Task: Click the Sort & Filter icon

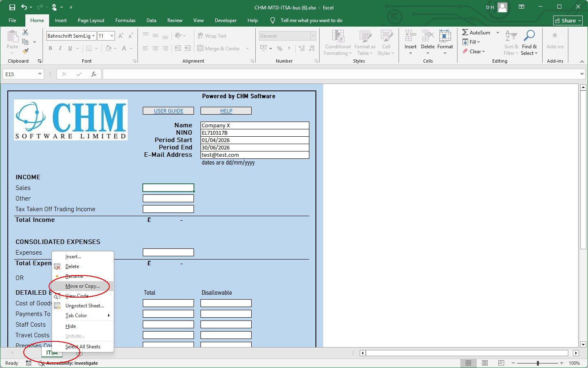Action: pyautogui.click(x=511, y=36)
